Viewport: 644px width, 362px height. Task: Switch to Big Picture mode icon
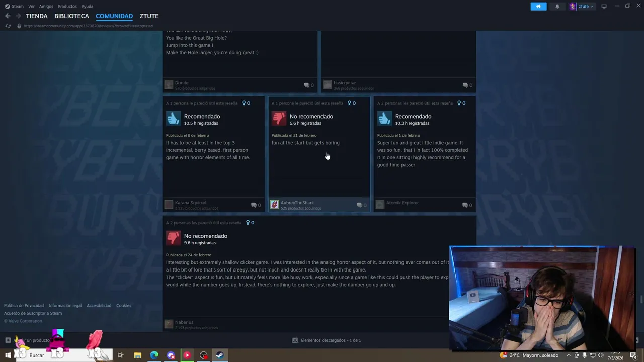pos(604,6)
